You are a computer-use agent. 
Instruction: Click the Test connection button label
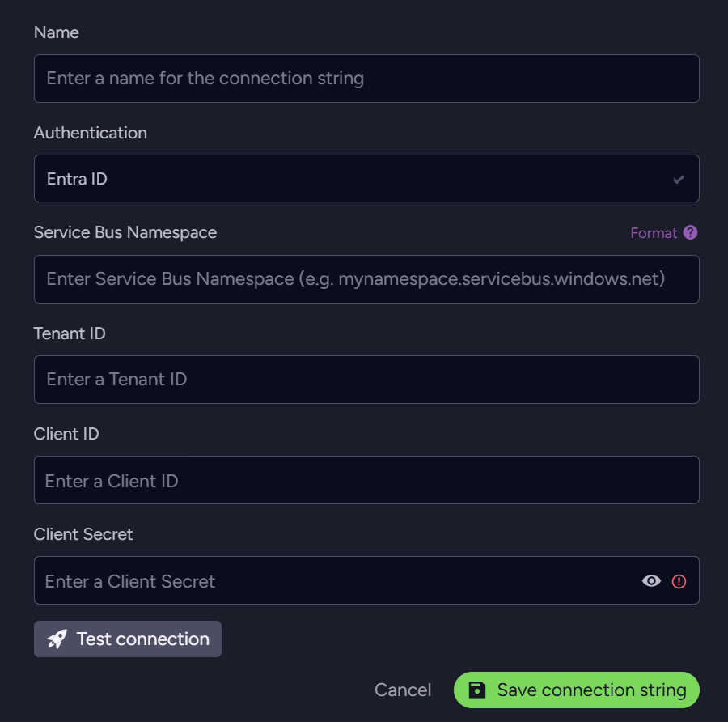pos(143,639)
